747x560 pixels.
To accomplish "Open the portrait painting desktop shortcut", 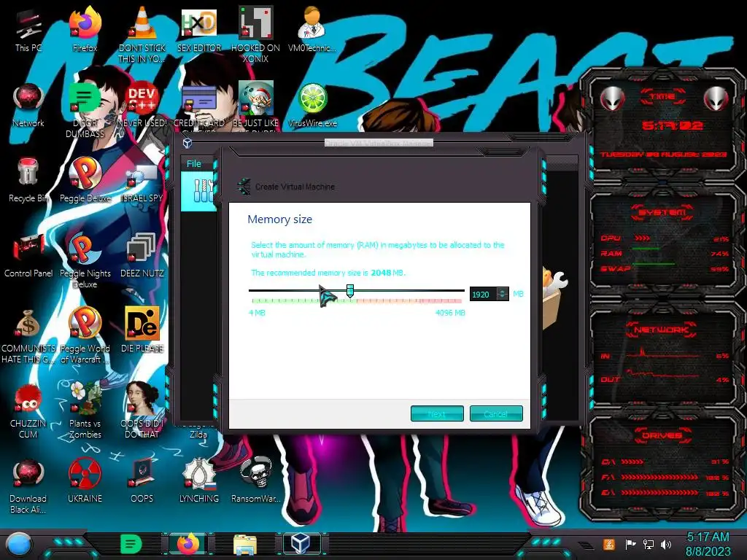I will [x=142, y=410].
